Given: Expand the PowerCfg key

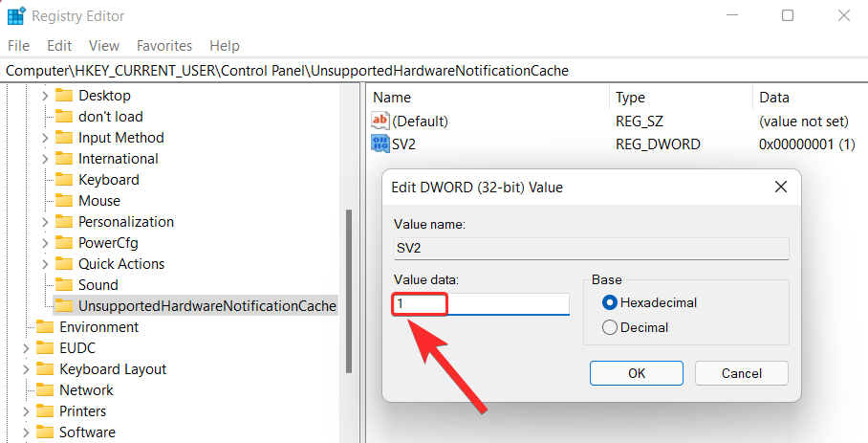Looking at the screenshot, I should [x=45, y=243].
